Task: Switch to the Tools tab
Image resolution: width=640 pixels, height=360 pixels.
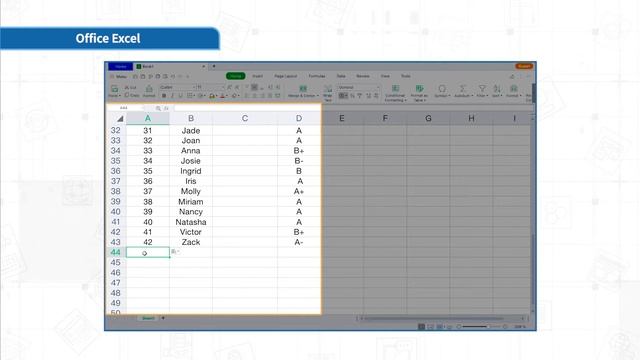Action: tap(405, 76)
